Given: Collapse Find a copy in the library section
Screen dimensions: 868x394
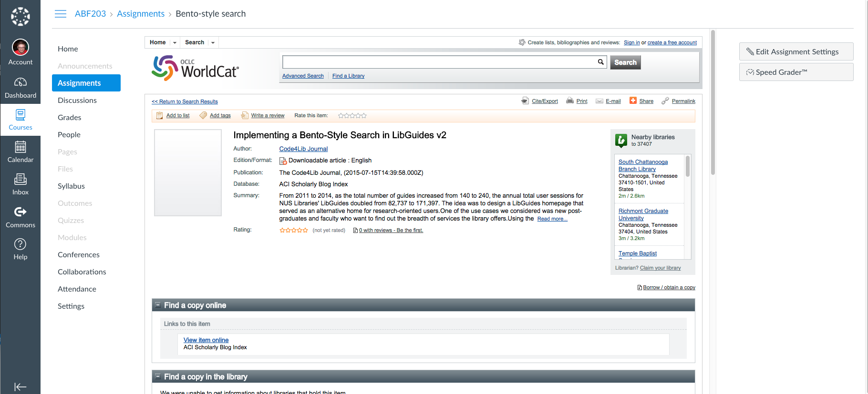Looking at the screenshot, I should pyautogui.click(x=158, y=376).
